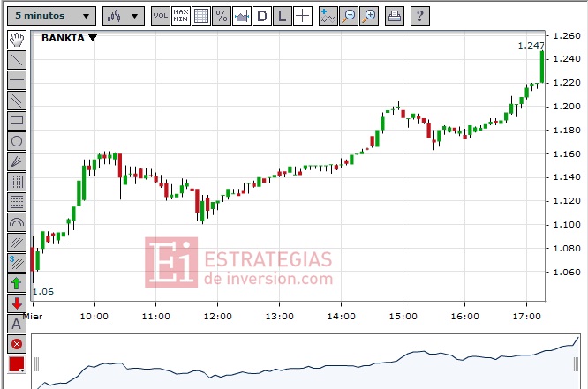Toggle the VOL volume display

(x=161, y=16)
